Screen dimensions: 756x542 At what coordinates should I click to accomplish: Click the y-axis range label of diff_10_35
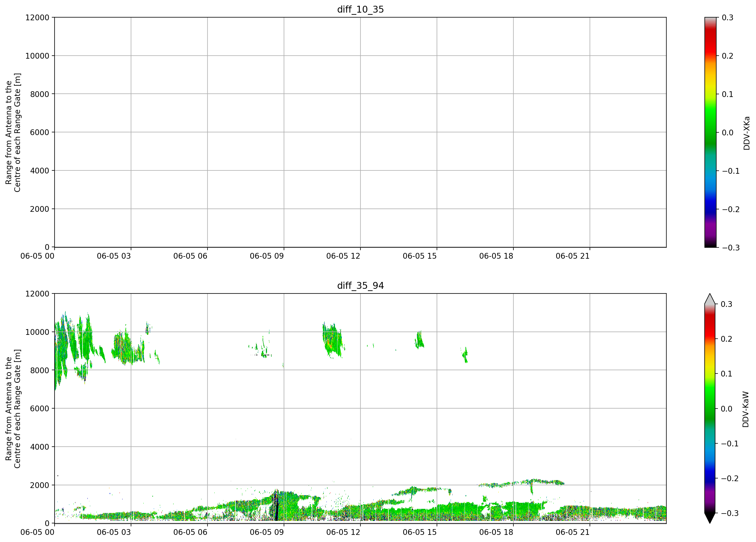tap(13, 133)
